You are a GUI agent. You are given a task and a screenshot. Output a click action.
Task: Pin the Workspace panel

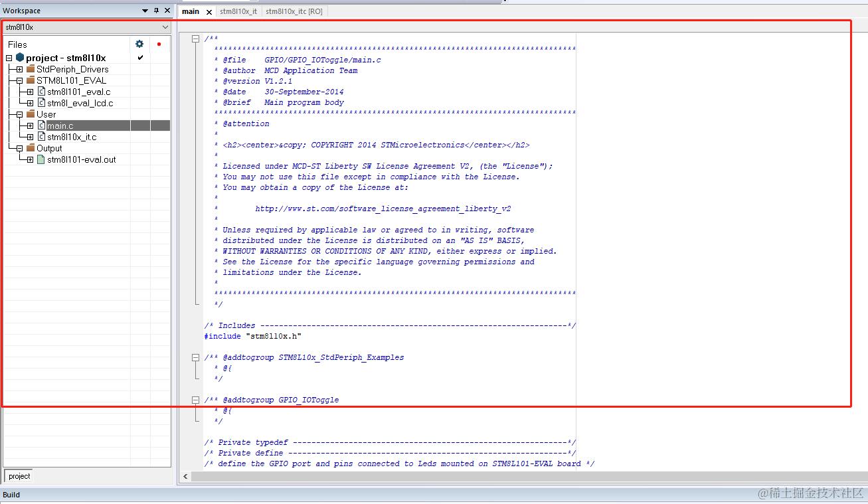click(156, 11)
